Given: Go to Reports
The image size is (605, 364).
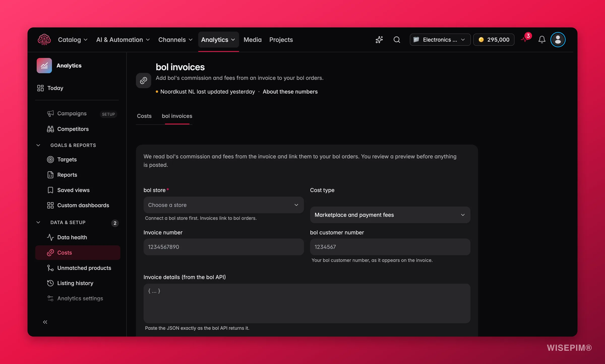Looking at the screenshot, I should 78,175.
